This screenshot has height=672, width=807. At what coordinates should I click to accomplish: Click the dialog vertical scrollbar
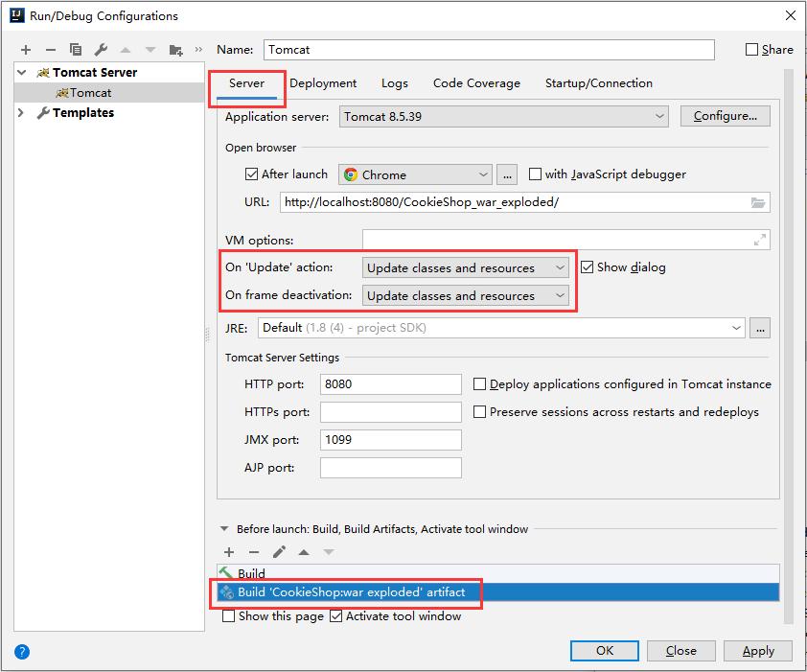(789, 346)
